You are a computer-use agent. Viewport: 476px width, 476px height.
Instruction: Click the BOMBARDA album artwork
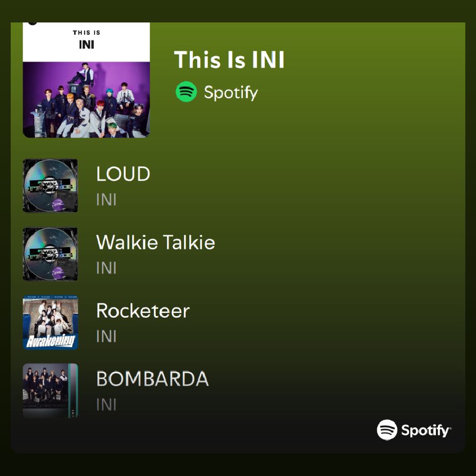click(50, 390)
